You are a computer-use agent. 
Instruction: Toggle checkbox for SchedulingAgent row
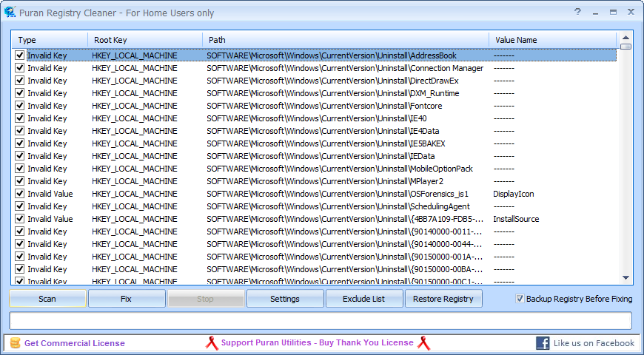[x=19, y=206]
